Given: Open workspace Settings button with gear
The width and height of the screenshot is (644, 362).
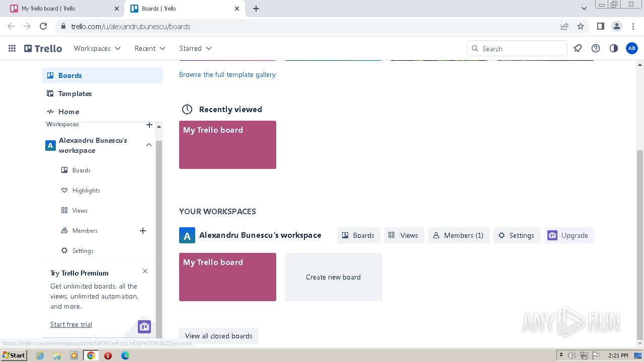Looking at the screenshot, I should pyautogui.click(x=517, y=235).
